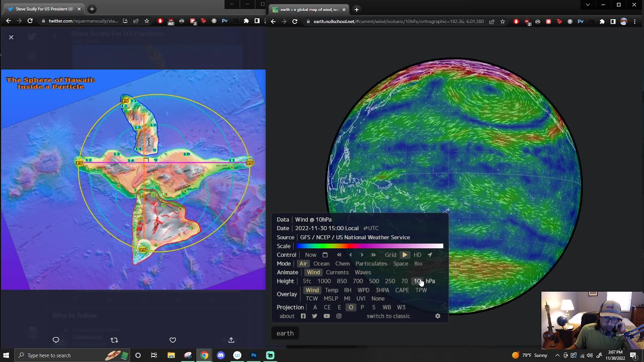Bookmark the earth.nullschool.net page with star
This screenshot has width=644, height=362.
(x=503, y=22)
